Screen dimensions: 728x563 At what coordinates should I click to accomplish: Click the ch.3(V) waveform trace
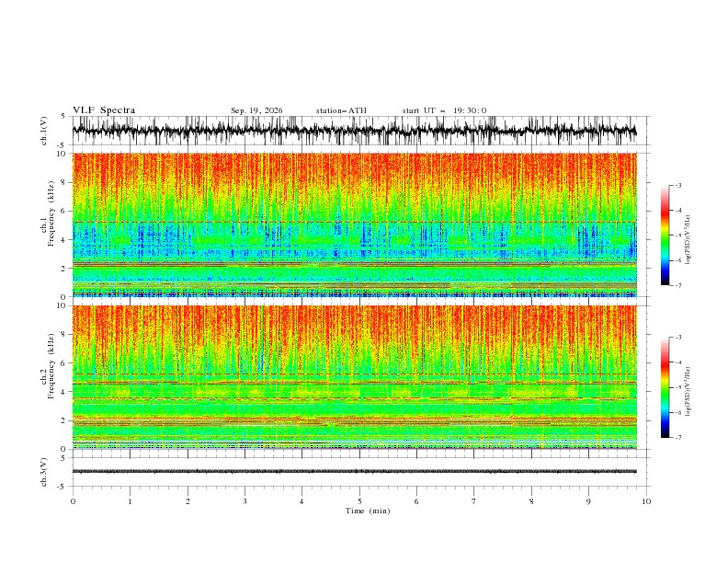[354, 472]
